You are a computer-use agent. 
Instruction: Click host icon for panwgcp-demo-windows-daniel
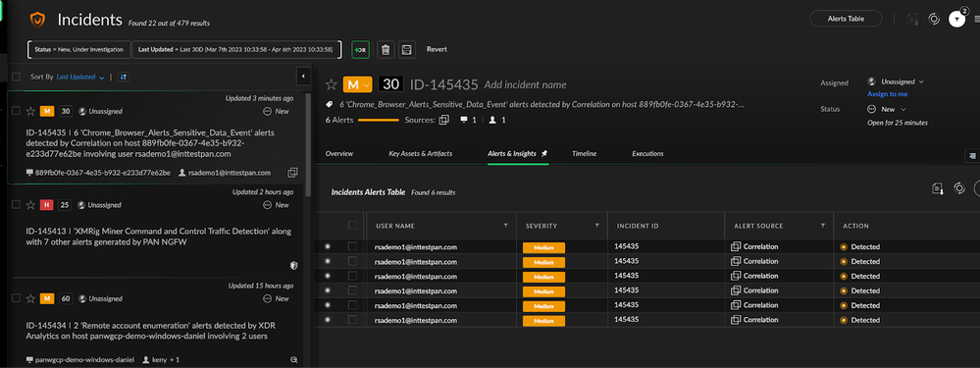pos(29,360)
